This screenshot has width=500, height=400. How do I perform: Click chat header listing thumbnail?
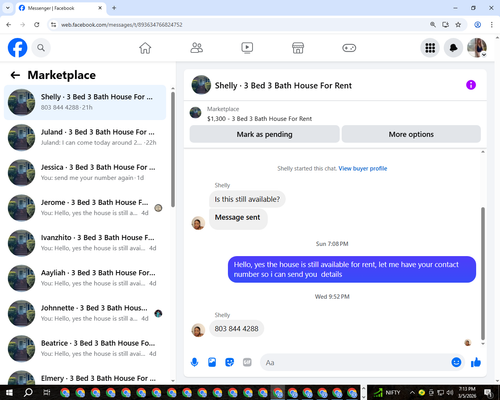pos(201,85)
